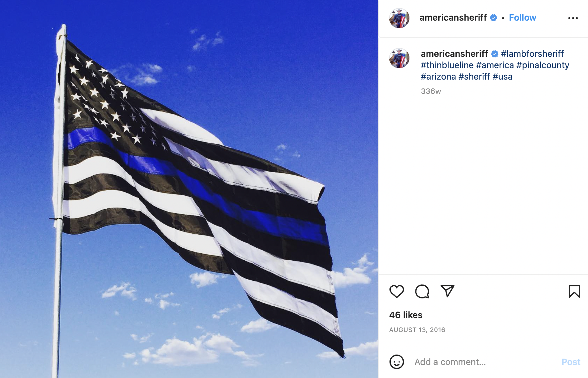
Task: Open the #lambforsheriff hashtag
Action: click(x=532, y=54)
